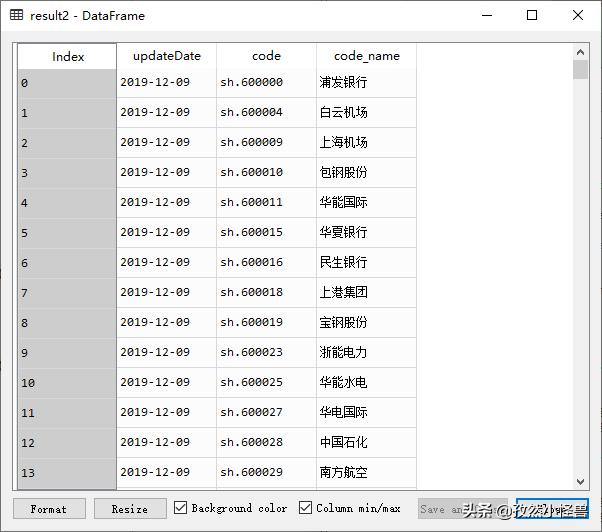This screenshot has height=532, width=602.
Task: Select updateDate cell in row sh.600000
Action: coord(167,82)
